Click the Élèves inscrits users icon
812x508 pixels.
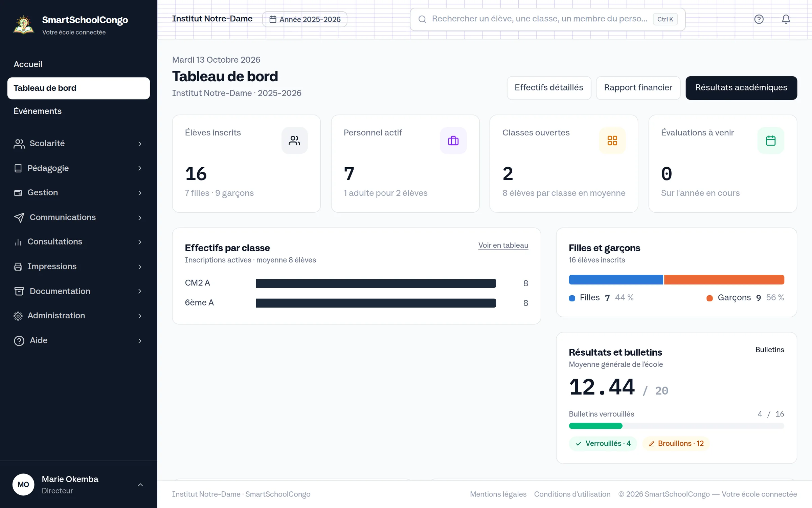click(294, 141)
